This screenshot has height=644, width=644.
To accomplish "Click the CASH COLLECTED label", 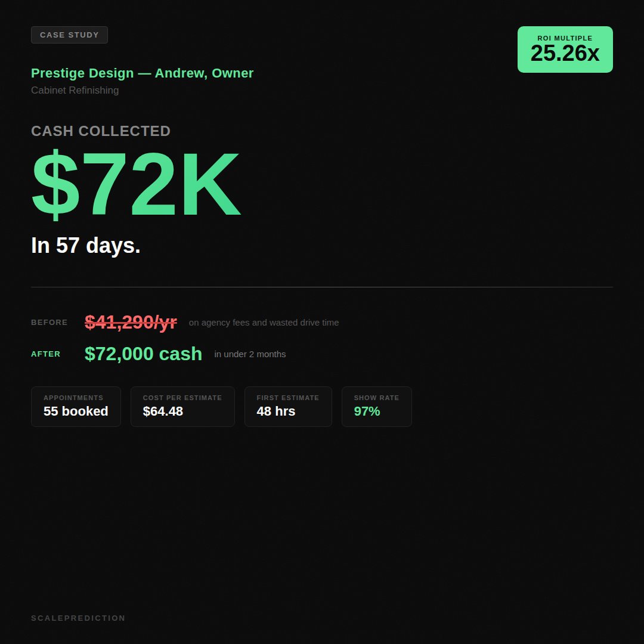I will [101, 131].
